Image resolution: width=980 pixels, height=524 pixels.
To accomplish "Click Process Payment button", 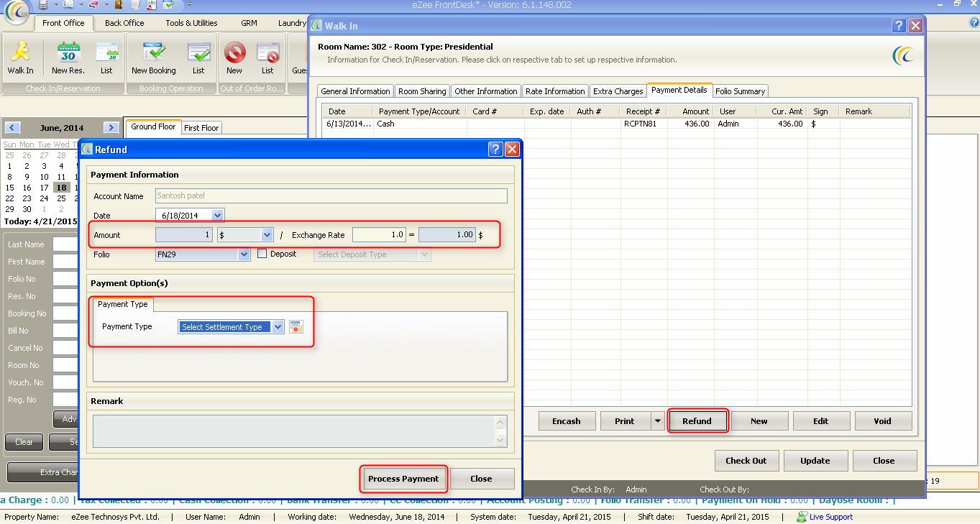I will pyautogui.click(x=403, y=479).
